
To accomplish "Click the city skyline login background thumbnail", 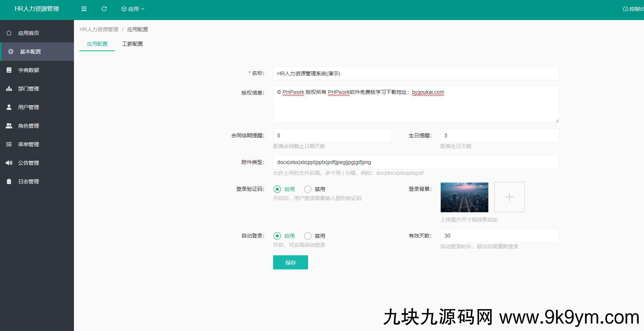I will pos(464,197).
